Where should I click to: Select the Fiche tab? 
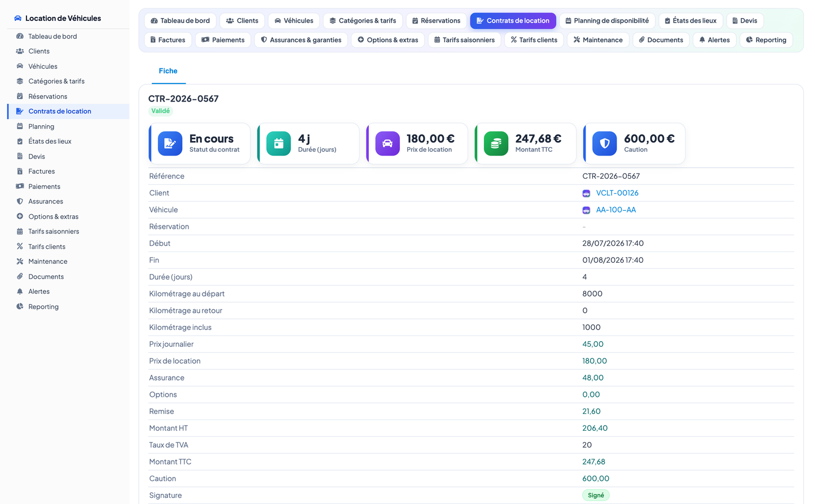[168, 71]
